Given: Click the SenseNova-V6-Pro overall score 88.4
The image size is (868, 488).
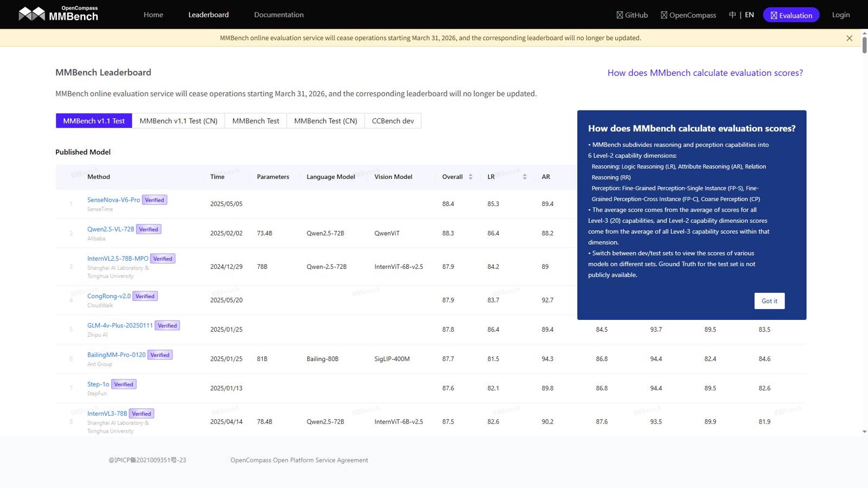Looking at the screenshot, I should pos(448,204).
